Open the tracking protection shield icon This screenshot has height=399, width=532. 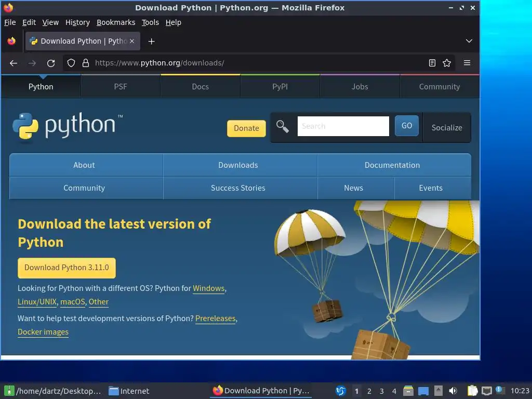71,63
